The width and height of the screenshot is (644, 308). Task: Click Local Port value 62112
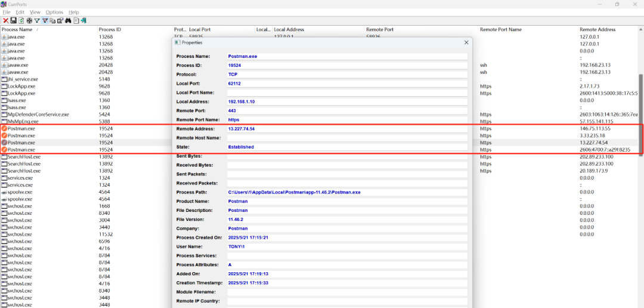point(234,84)
